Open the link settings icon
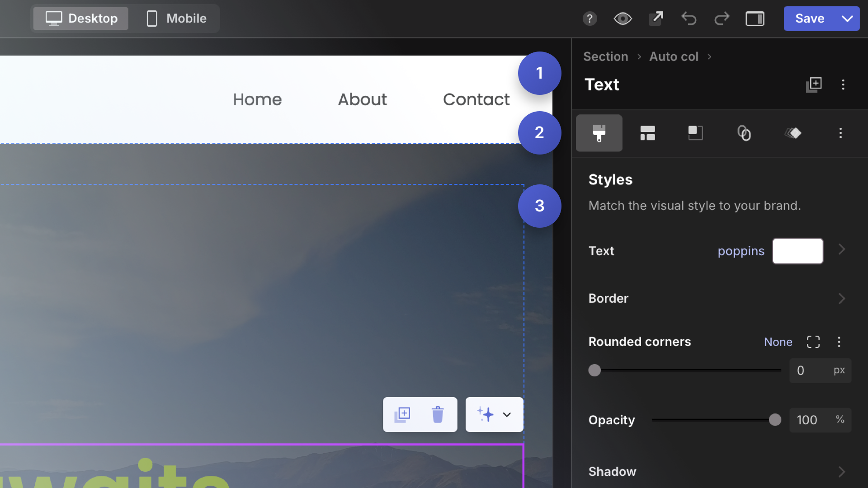 (745, 133)
